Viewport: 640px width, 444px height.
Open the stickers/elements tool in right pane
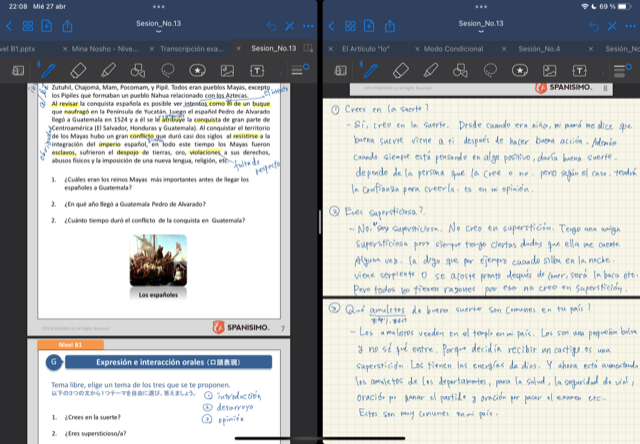pos(518,70)
